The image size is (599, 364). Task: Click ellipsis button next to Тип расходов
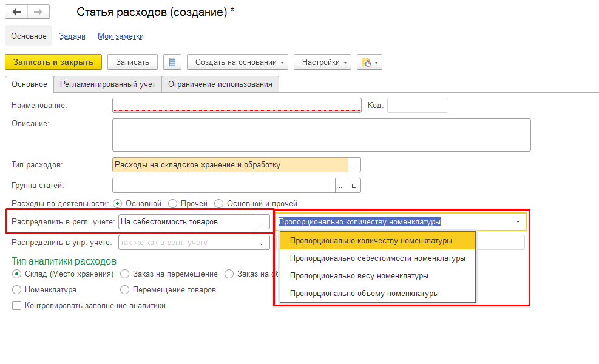click(x=355, y=165)
